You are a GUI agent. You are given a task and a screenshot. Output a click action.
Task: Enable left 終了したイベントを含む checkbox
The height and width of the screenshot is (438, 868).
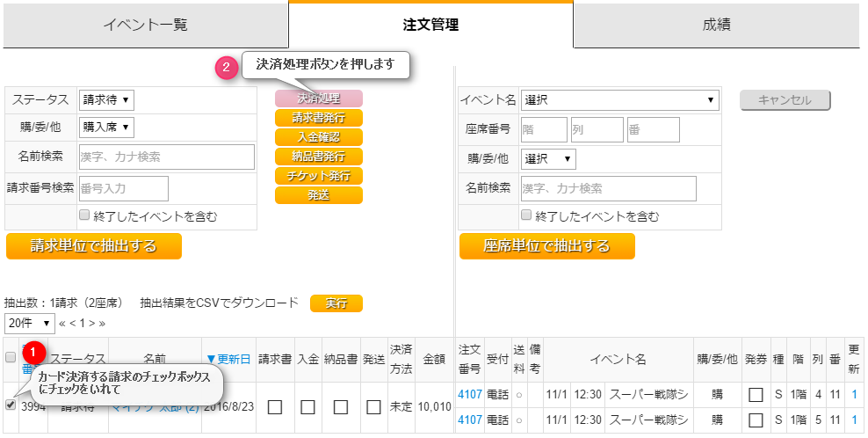(x=85, y=215)
